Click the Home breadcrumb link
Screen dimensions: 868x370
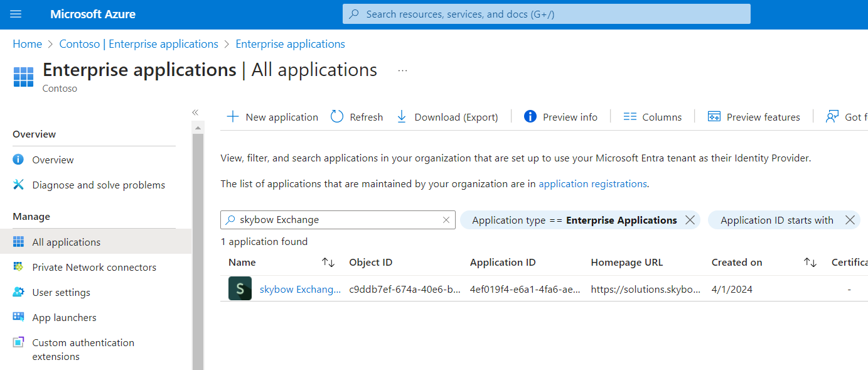[27, 44]
